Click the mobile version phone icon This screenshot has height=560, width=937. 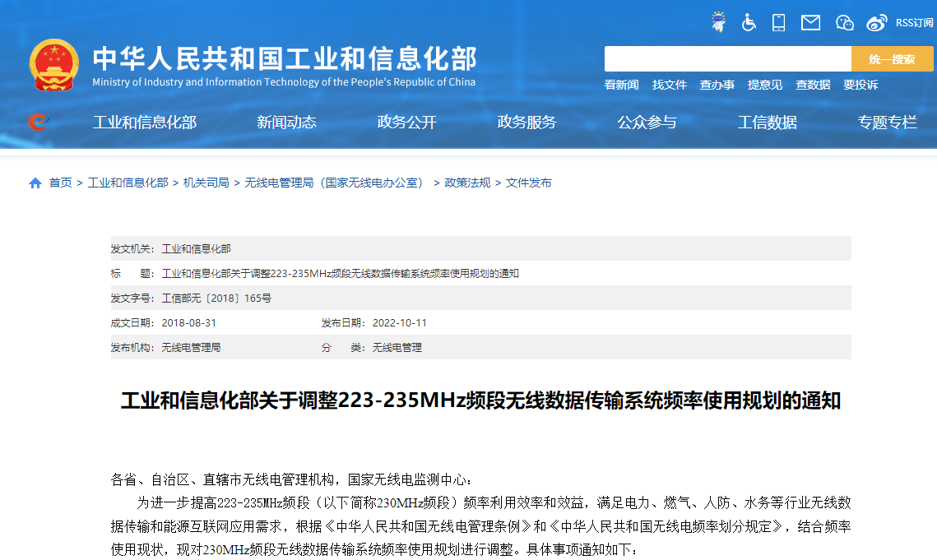778,22
